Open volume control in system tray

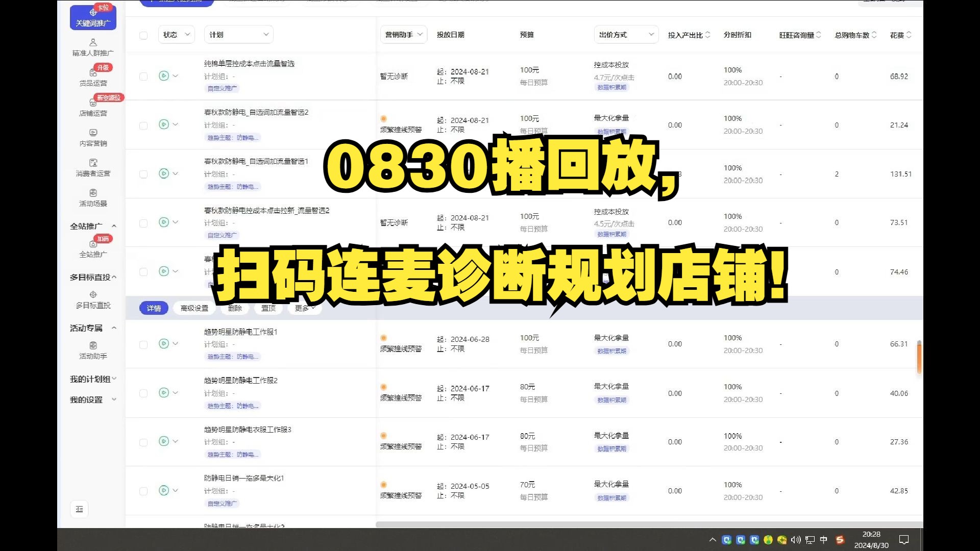pyautogui.click(x=796, y=540)
